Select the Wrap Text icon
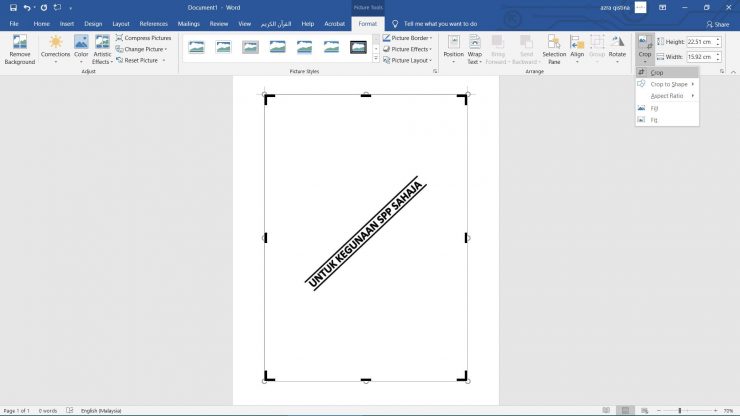The image size is (740, 416). pos(475,43)
